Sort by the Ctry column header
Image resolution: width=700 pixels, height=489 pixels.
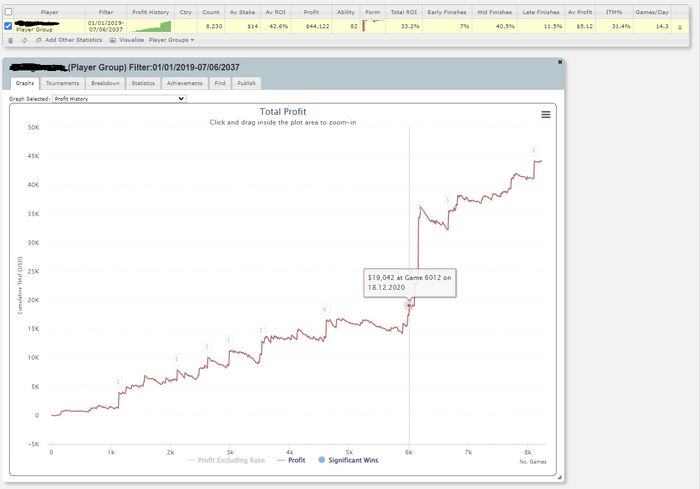186,12
